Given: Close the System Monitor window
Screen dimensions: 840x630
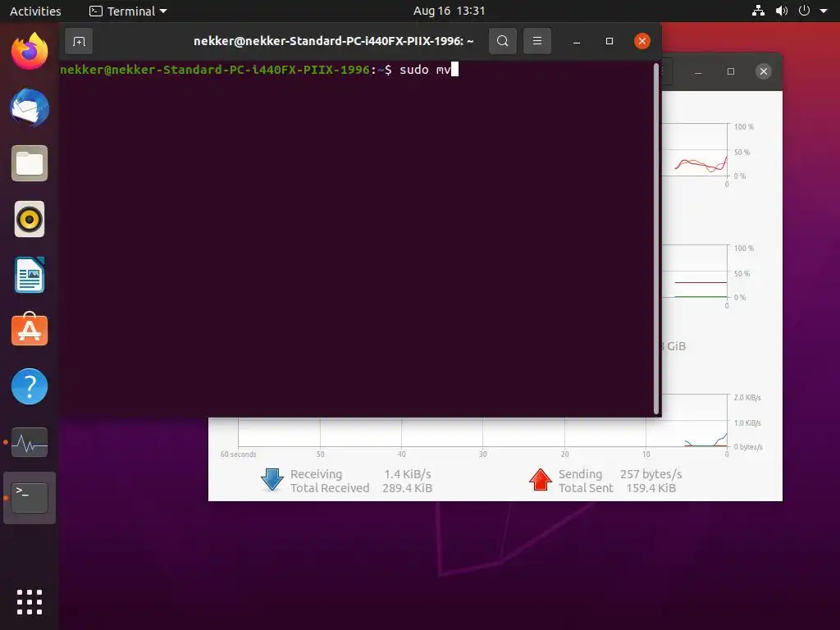Looking at the screenshot, I should [x=764, y=71].
